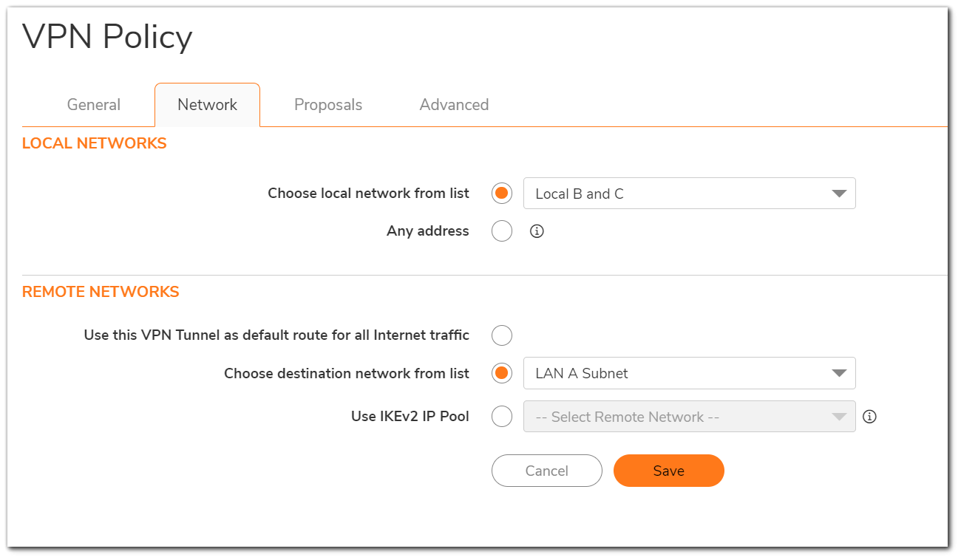This screenshot has height=560, width=961.
Task: Click the arrow of the local network dropdown
Action: coord(839,194)
